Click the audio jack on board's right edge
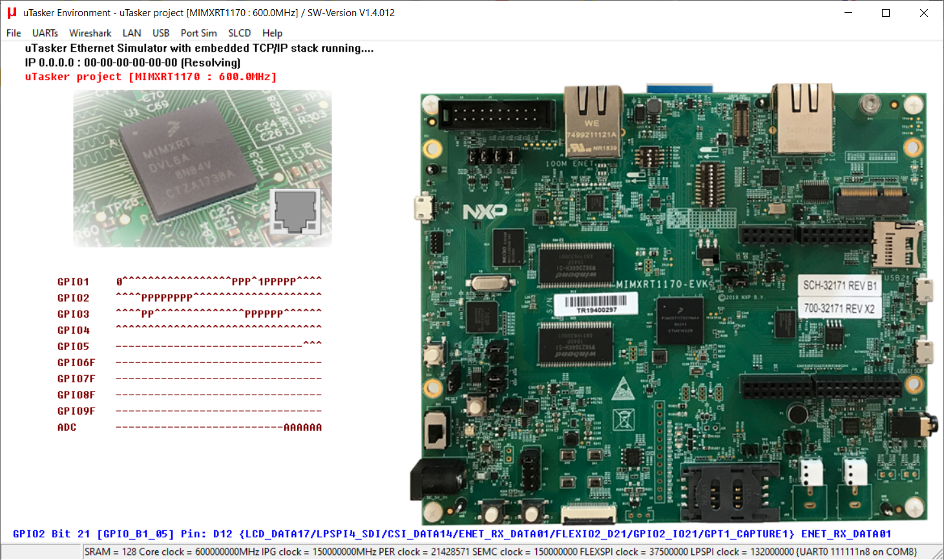 pos(915,425)
